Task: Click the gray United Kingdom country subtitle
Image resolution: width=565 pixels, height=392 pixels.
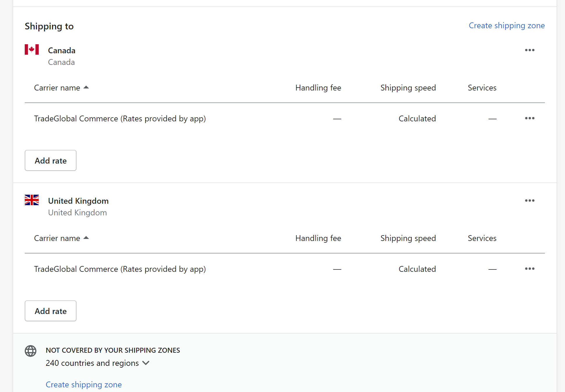Action: click(x=77, y=212)
